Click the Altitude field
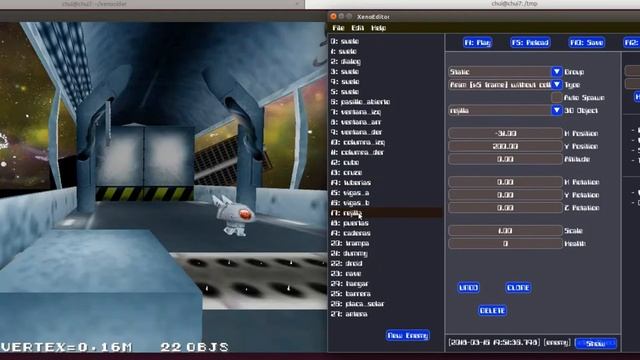This screenshot has width=640, height=360. tap(505, 159)
